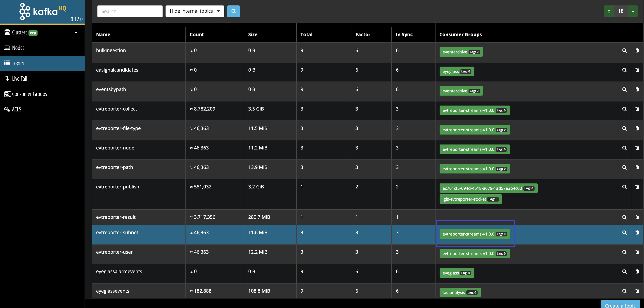644x308 pixels.
Task: Open ec761cf5-694d consumer group badge
Action: tap(488, 189)
